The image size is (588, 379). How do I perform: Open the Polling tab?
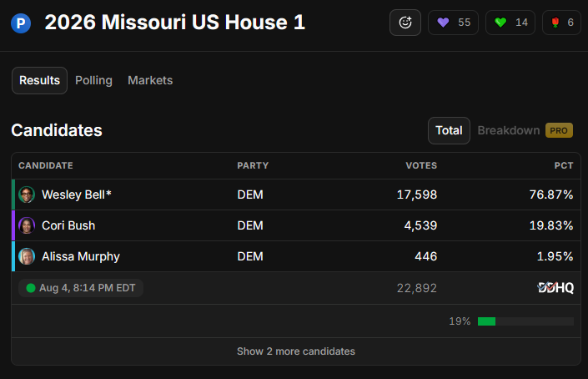(x=93, y=80)
